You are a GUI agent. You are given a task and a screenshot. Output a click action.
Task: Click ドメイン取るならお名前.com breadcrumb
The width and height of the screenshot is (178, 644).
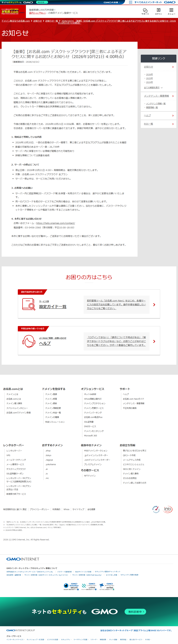(16, 21)
